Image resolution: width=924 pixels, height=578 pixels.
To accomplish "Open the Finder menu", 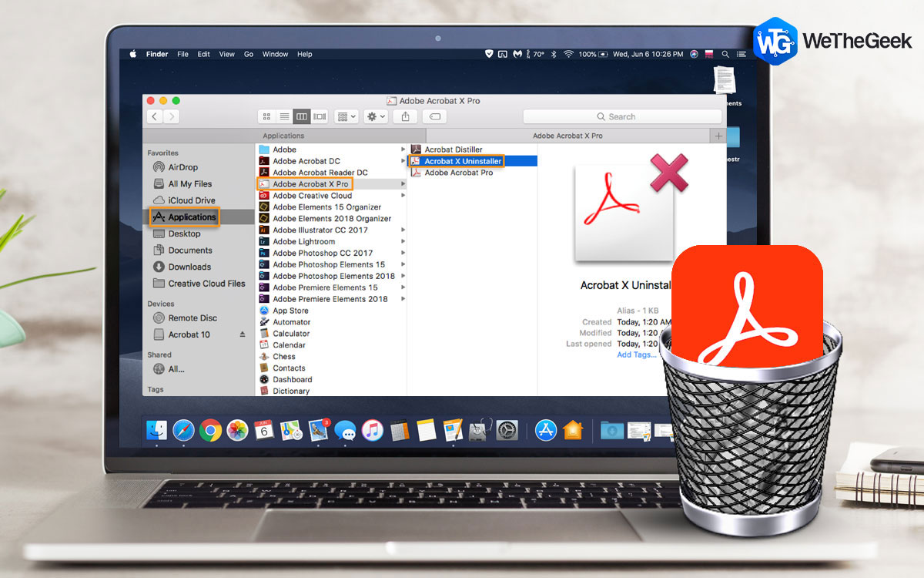I will pyautogui.click(x=157, y=54).
